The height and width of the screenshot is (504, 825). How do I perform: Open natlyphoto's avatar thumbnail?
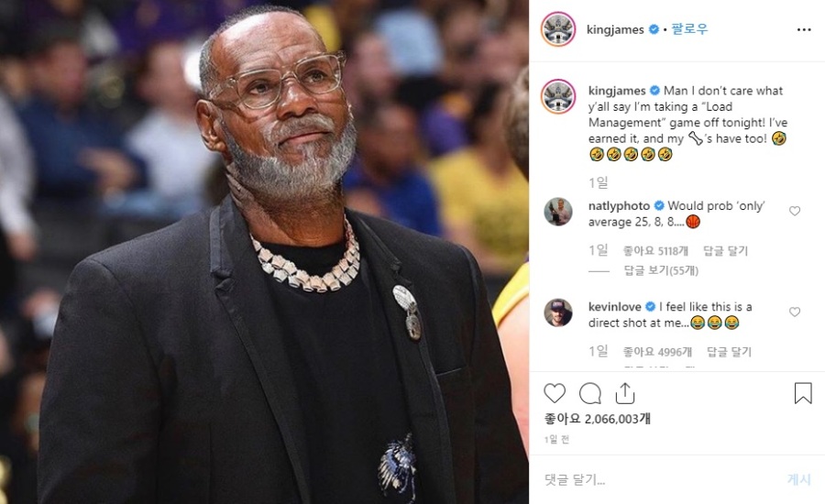557,212
